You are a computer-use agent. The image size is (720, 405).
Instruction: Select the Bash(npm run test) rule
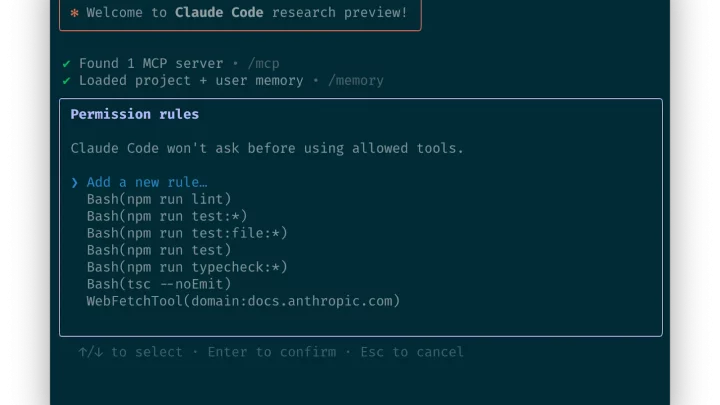point(159,250)
